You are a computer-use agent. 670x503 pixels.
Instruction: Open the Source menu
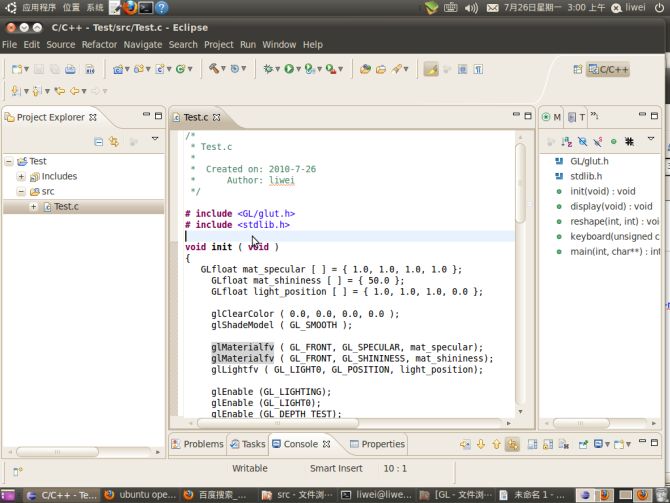tap(61, 44)
